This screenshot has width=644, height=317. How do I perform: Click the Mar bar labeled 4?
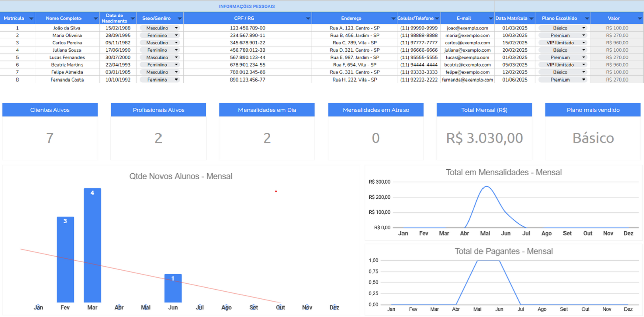click(92, 246)
